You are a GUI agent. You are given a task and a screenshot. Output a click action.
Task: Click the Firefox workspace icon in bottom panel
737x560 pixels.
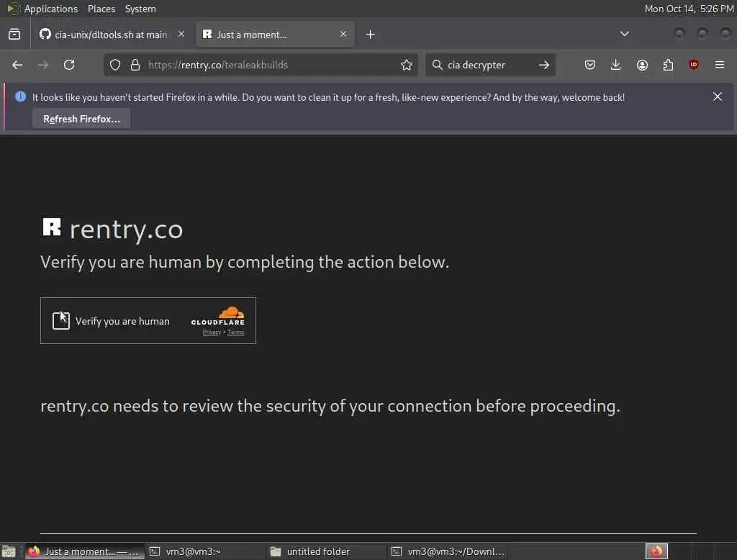point(656,551)
